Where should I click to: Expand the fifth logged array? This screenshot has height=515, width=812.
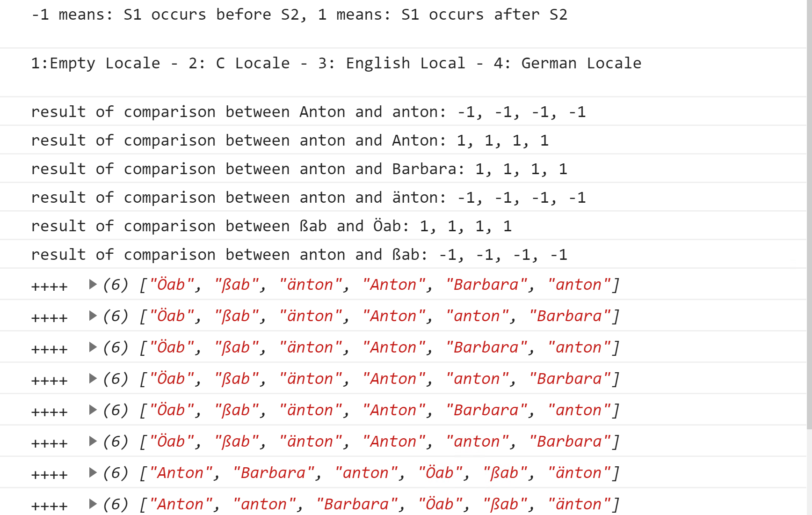(x=93, y=410)
